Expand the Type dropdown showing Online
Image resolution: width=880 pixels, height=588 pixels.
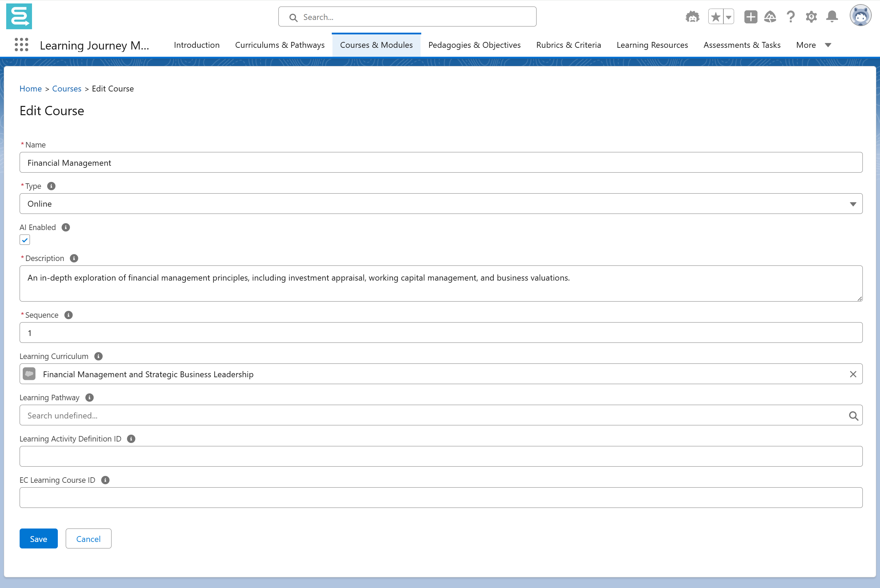click(x=441, y=204)
